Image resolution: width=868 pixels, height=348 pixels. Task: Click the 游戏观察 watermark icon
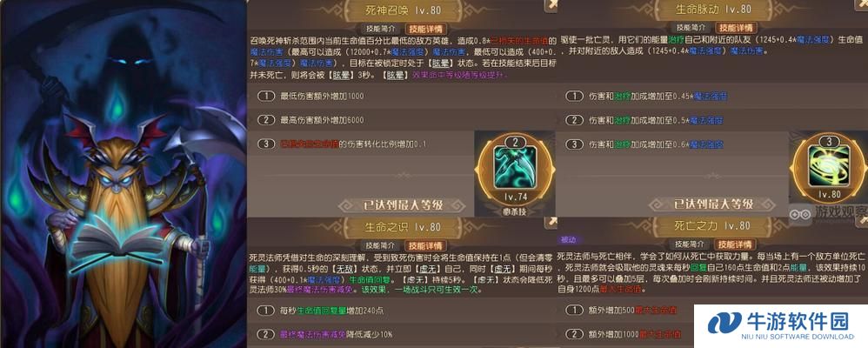click(x=799, y=212)
